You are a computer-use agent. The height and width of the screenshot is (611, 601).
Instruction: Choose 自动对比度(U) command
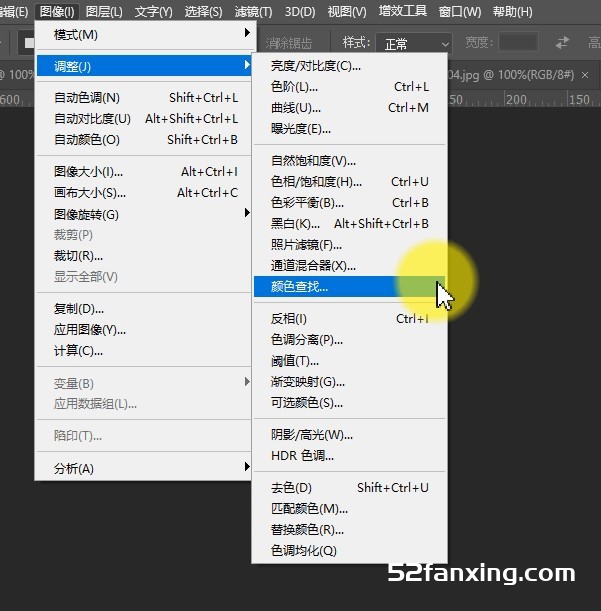(x=144, y=118)
